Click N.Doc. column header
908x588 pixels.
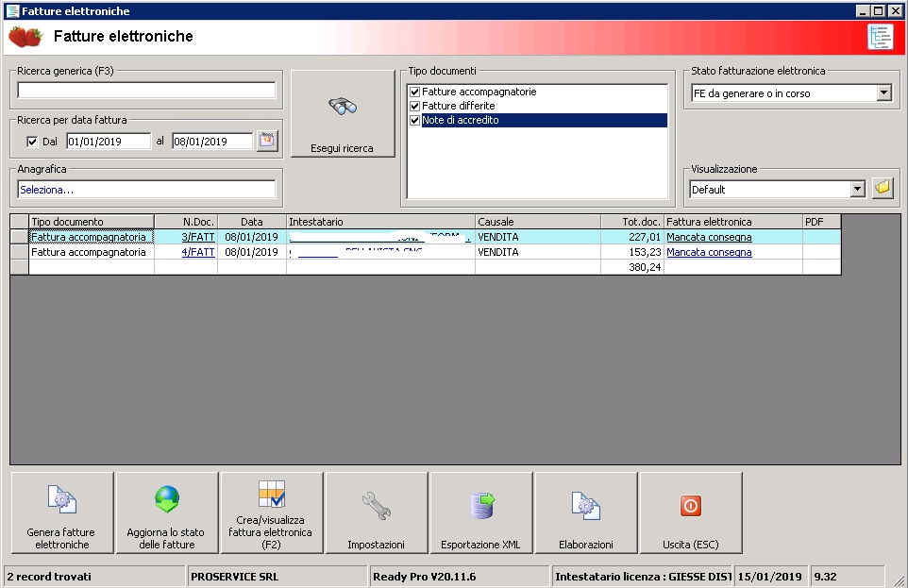point(186,222)
